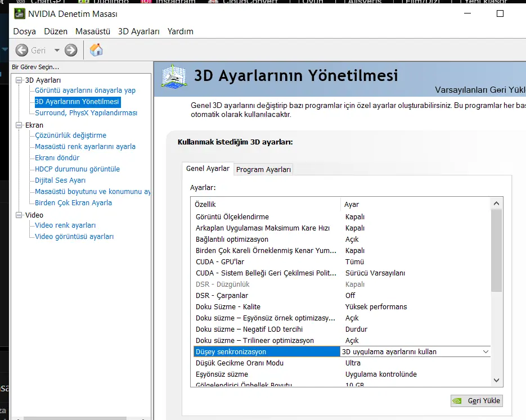The width and height of the screenshot is (526, 420).
Task: Click the Özellik column header
Action: click(x=266, y=204)
